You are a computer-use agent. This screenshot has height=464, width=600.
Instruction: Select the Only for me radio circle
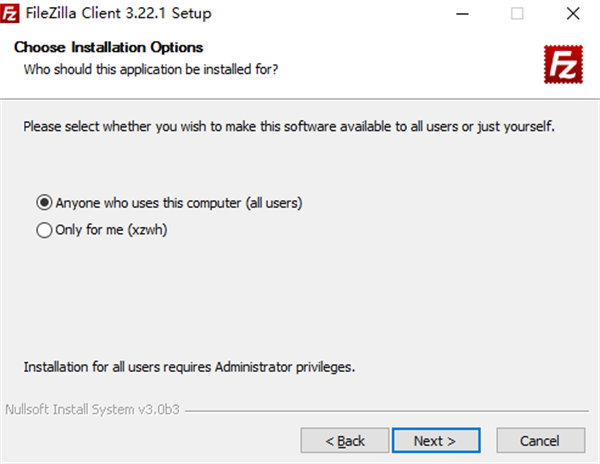(x=44, y=230)
